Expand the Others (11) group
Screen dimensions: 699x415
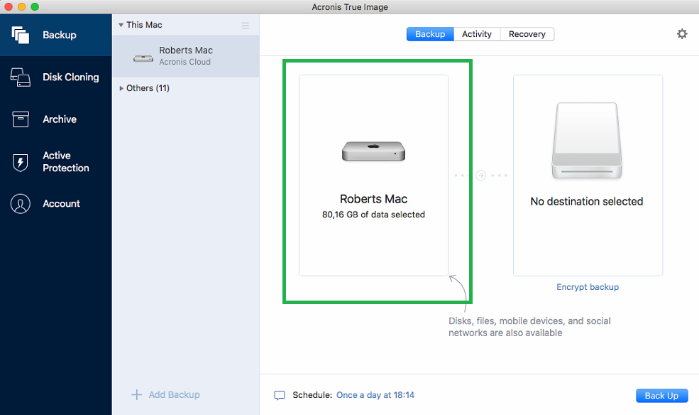(121, 88)
